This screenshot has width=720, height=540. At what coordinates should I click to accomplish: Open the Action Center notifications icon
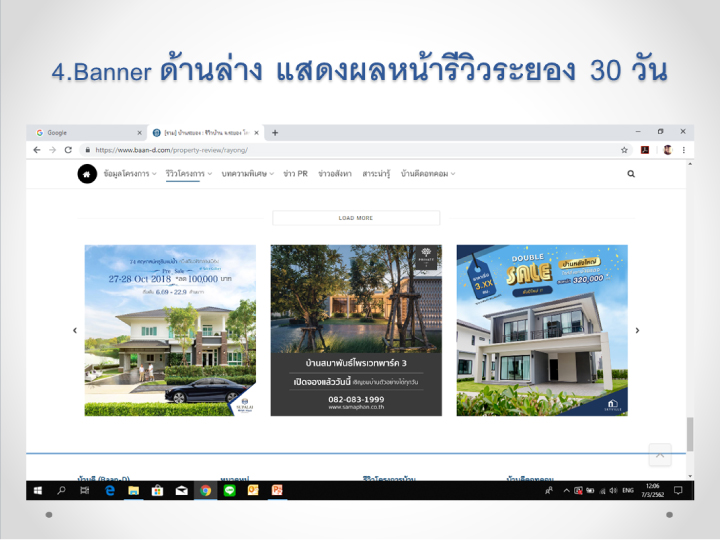pyautogui.click(x=678, y=491)
